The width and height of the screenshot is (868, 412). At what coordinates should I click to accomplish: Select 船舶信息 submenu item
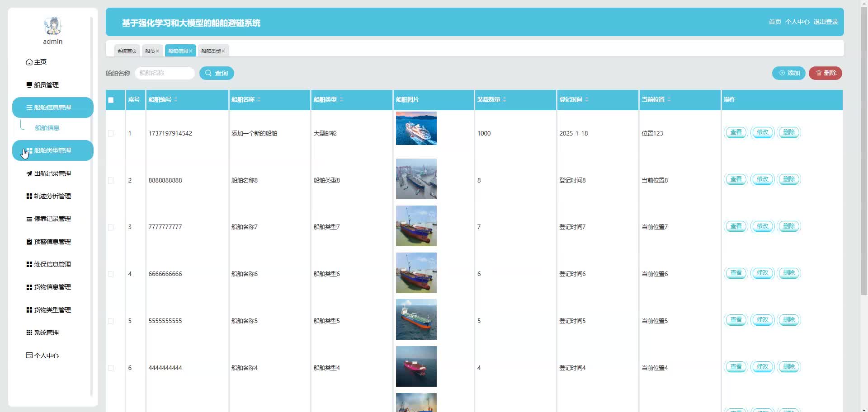coord(47,128)
